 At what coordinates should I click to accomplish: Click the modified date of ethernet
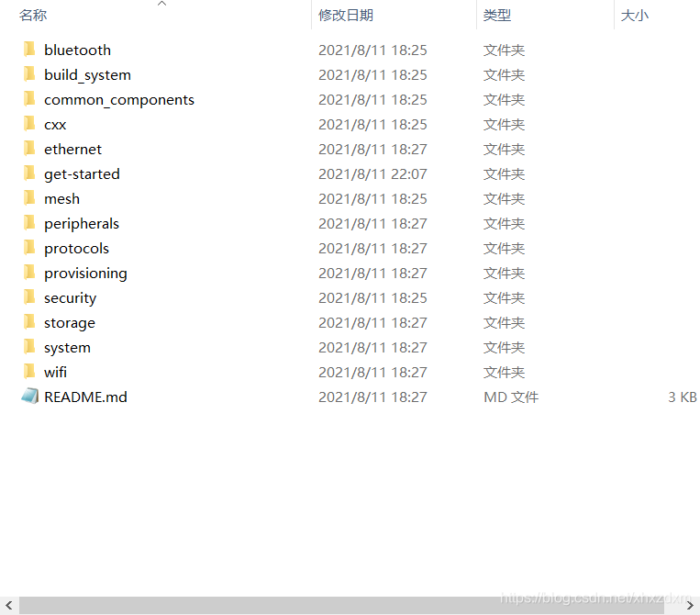(x=372, y=150)
